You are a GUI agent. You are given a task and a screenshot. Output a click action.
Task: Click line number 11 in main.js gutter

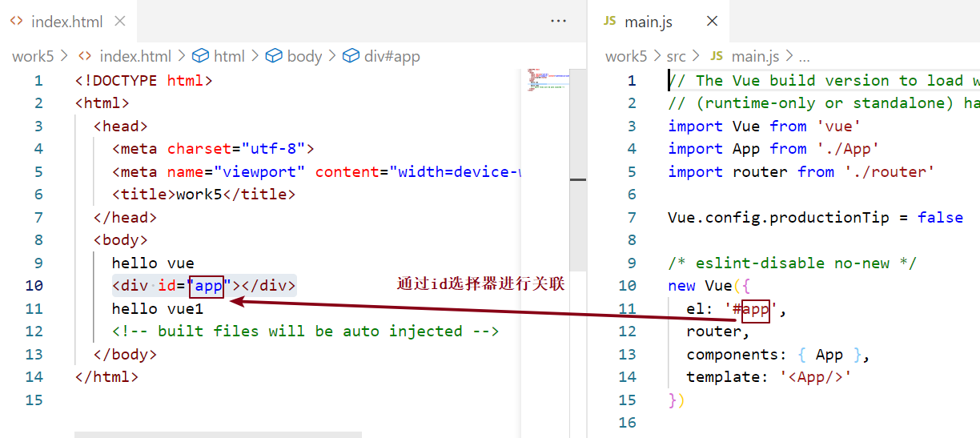(x=627, y=309)
